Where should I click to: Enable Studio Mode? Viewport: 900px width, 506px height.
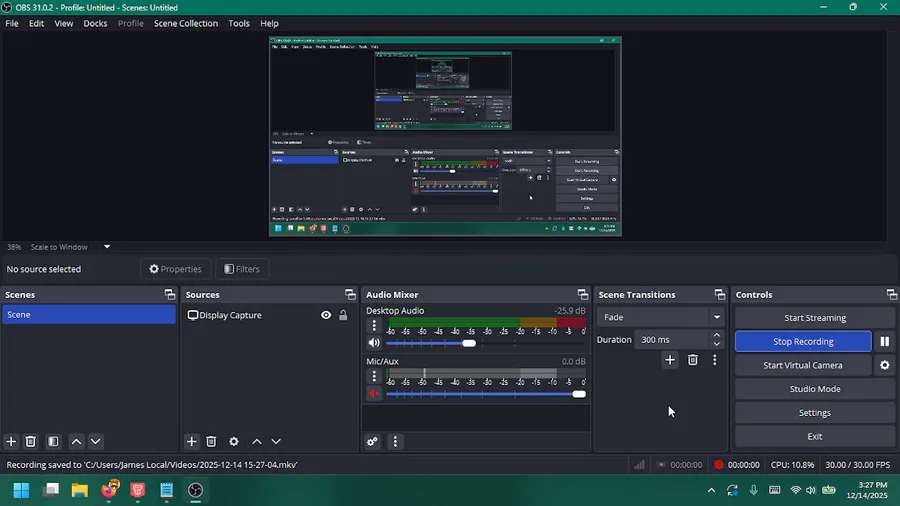[814, 389]
